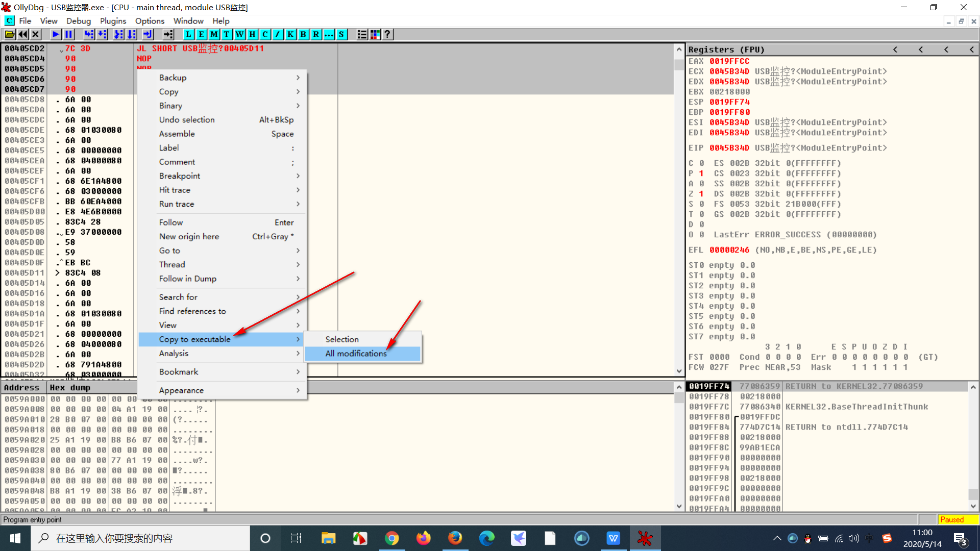Select All modifications submenu item
This screenshot has height=551, width=980.
click(356, 354)
